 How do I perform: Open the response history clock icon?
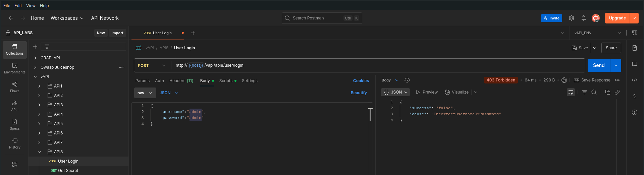pyautogui.click(x=407, y=80)
